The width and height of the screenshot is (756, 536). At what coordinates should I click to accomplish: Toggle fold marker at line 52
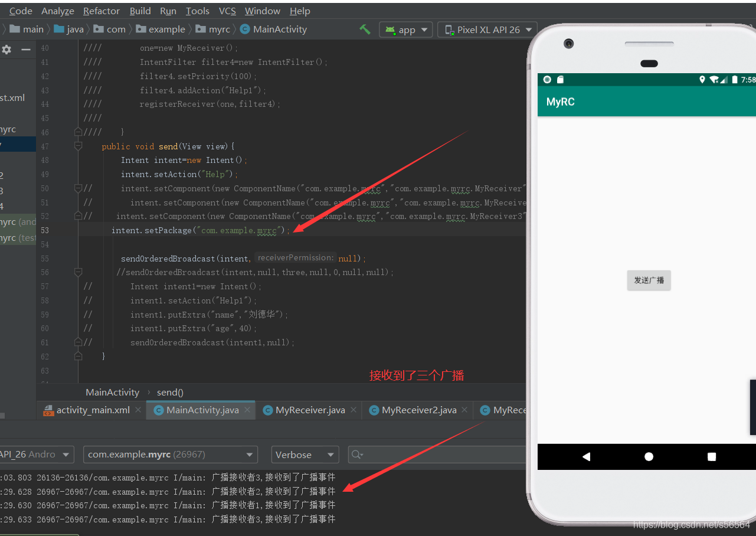78,216
